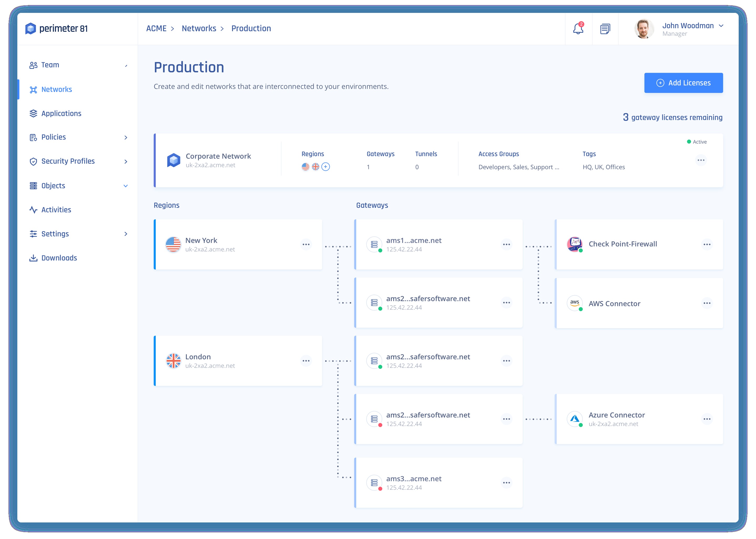Click the Azure connector logo icon

575,419
